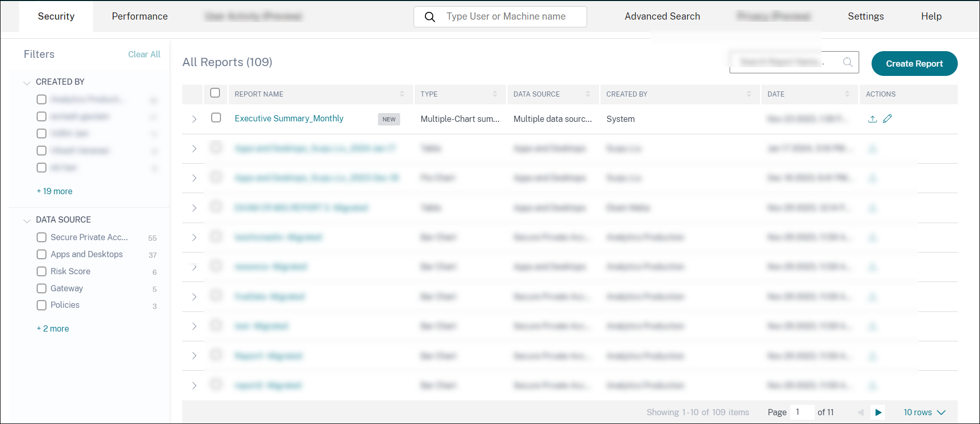Go to next page using the arrow
Screen dimensions: 980x424
click(x=878, y=412)
